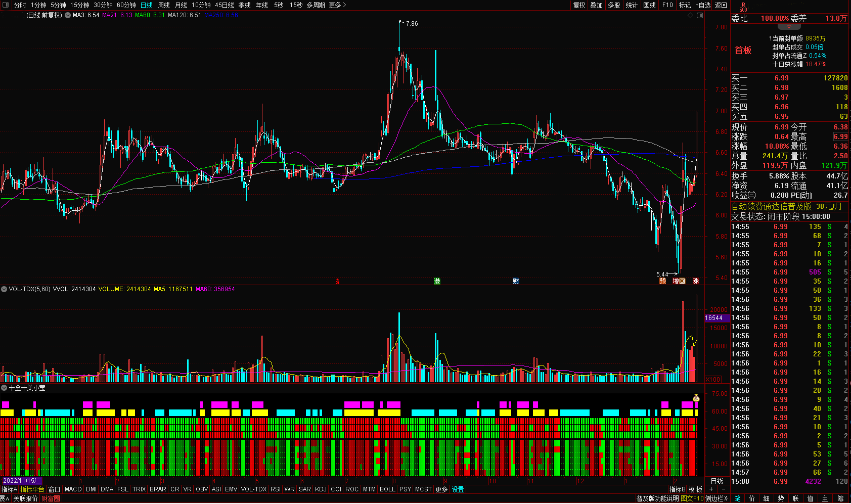
Task: Click the money bag icon in indicator panel
Action: [696, 398]
